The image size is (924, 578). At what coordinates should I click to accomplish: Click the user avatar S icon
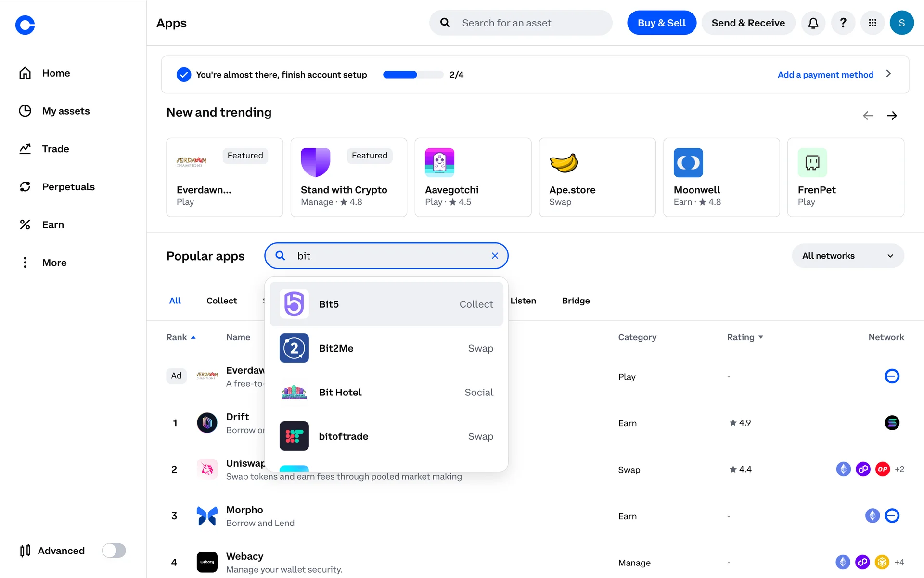(901, 23)
